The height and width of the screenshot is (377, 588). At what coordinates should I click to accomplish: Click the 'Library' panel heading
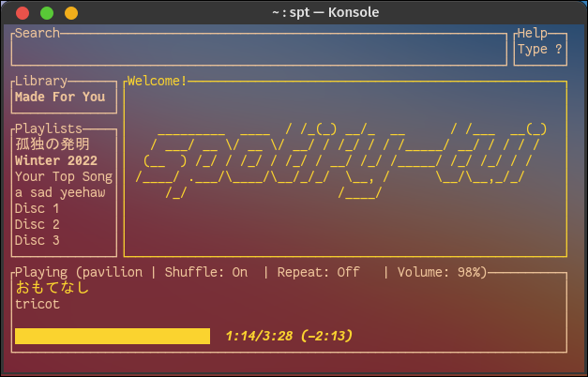click(x=41, y=81)
